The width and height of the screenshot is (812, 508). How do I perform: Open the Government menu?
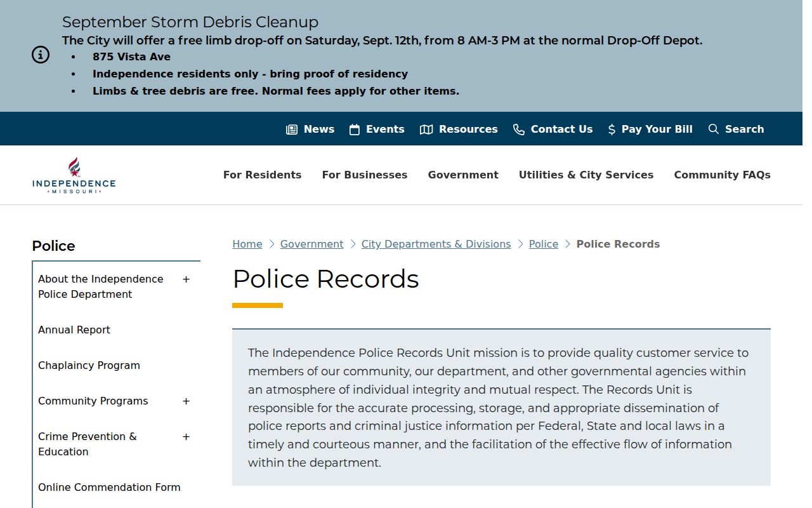pyautogui.click(x=463, y=175)
